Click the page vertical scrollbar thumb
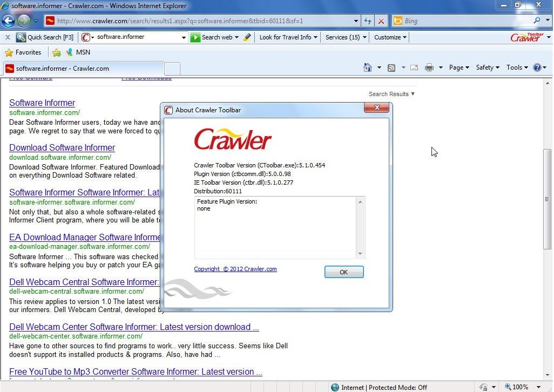The image size is (554, 392). 547,200
